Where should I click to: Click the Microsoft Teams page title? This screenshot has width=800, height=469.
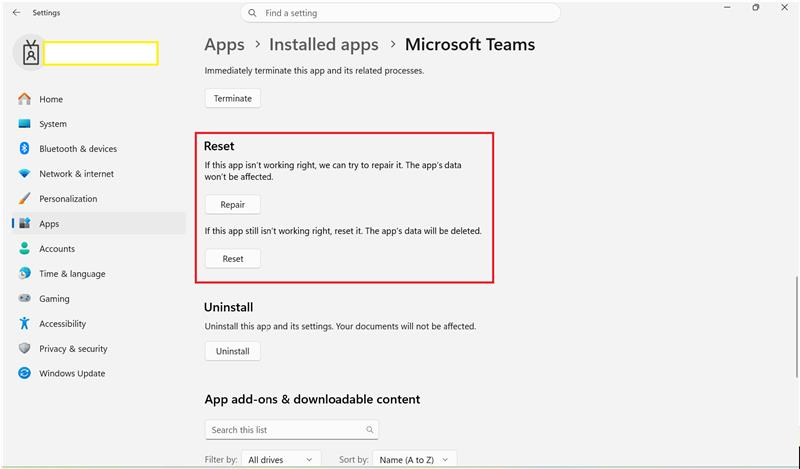[x=470, y=45]
